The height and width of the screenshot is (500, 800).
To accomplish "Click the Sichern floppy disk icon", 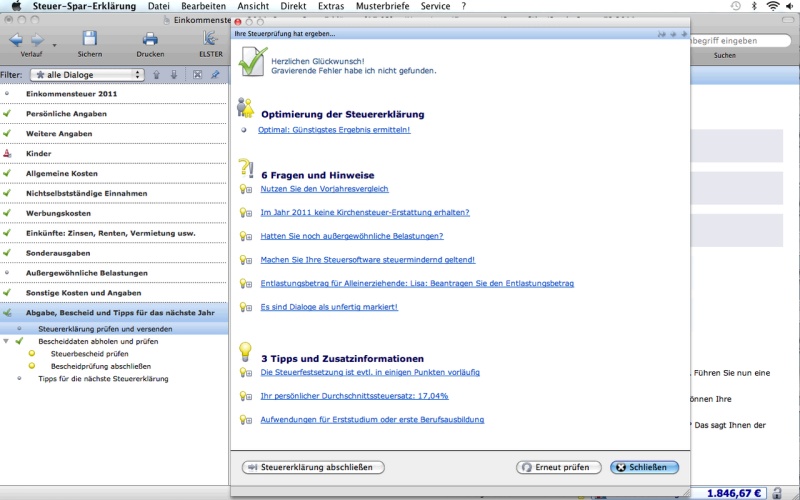I will click(x=90, y=39).
